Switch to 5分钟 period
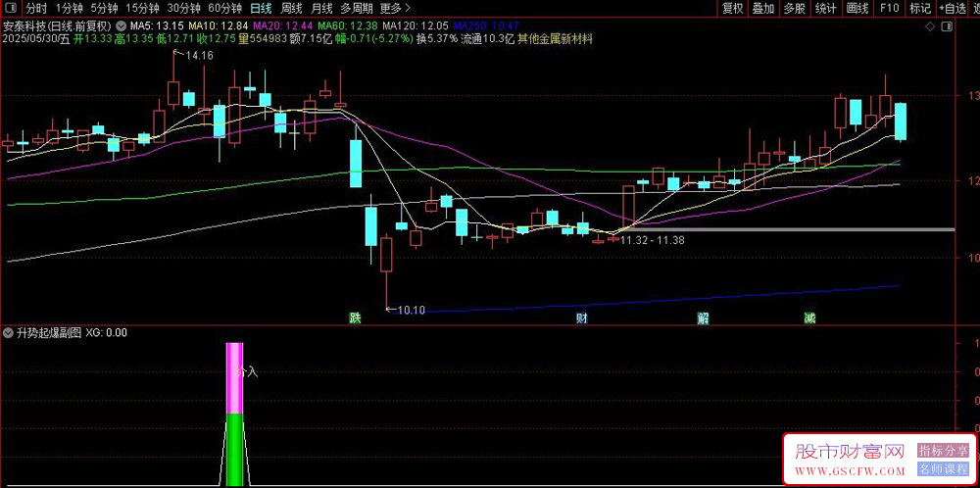The width and height of the screenshot is (980, 488). 104,8
